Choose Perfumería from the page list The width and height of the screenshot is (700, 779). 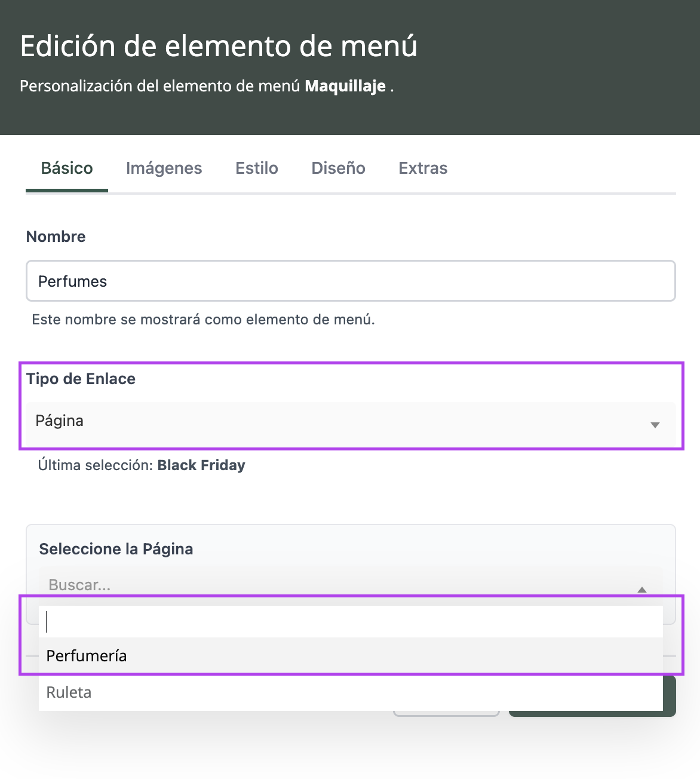pos(87,656)
